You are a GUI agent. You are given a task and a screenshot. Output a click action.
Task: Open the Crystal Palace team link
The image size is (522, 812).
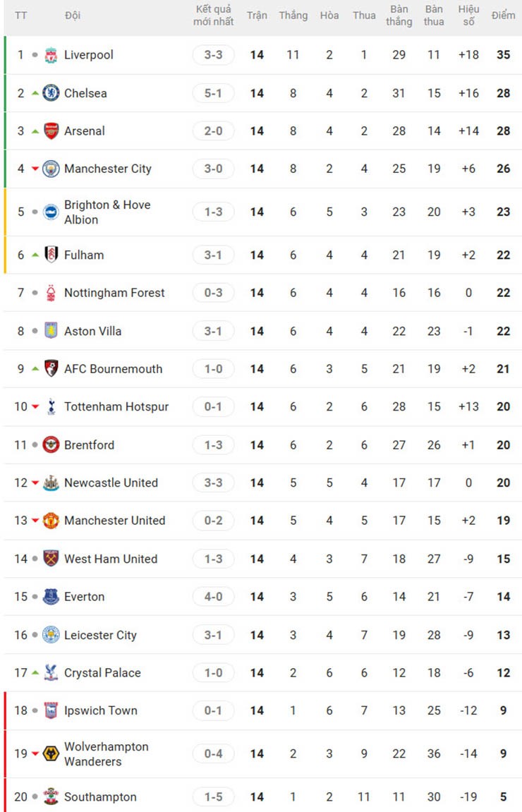[x=102, y=673]
